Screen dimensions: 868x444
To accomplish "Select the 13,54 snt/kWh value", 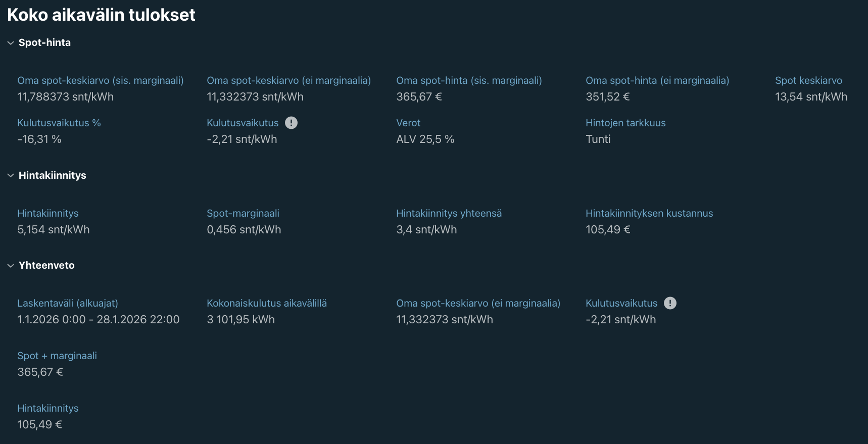I will (x=811, y=96).
